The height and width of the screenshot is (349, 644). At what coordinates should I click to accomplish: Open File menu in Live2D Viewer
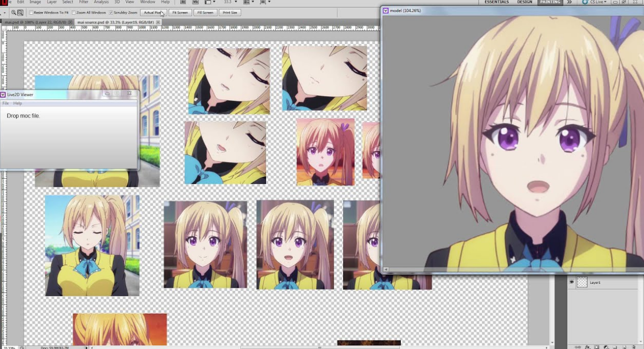[x=6, y=103]
